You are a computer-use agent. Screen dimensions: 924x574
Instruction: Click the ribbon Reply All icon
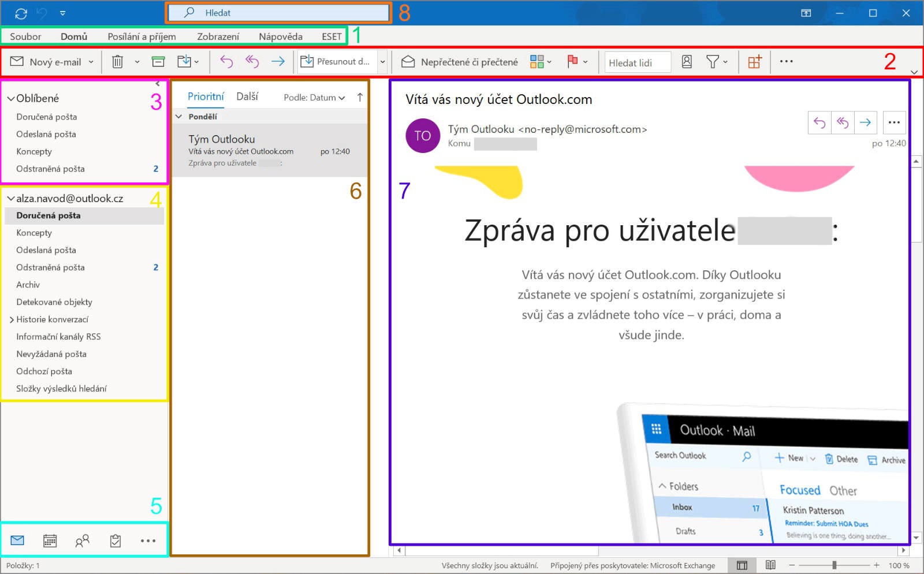click(x=252, y=61)
